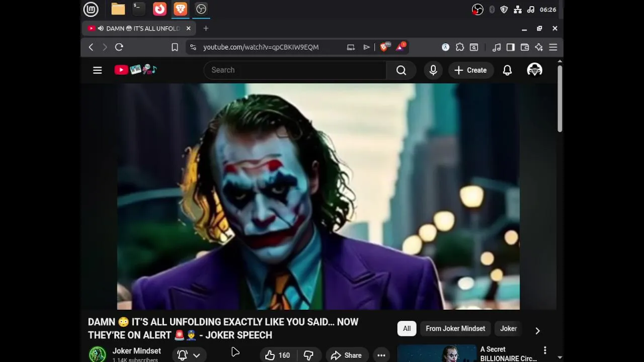The width and height of the screenshot is (644, 362).
Task: Click the Create button
Action: (x=470, y=70)
